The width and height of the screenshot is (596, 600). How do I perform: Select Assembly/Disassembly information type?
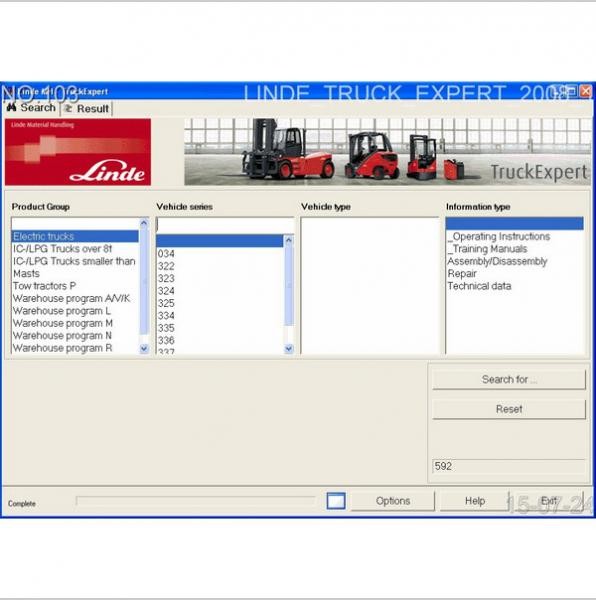[515, 261]
